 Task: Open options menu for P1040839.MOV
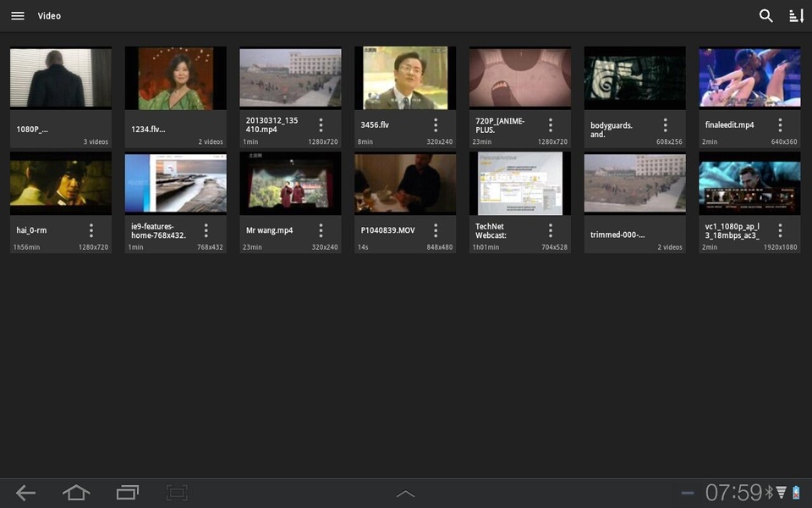tap(436, 230)
